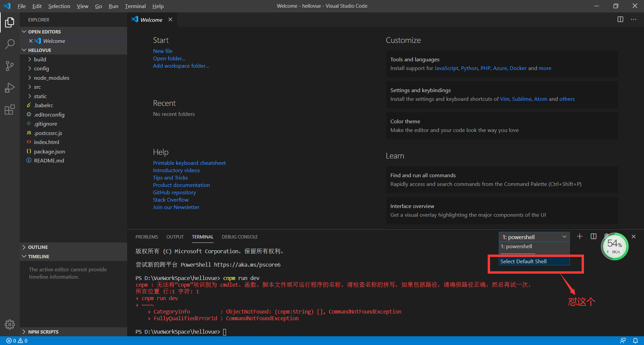Click the VS Code logo icon

click(x=7, y=6)
